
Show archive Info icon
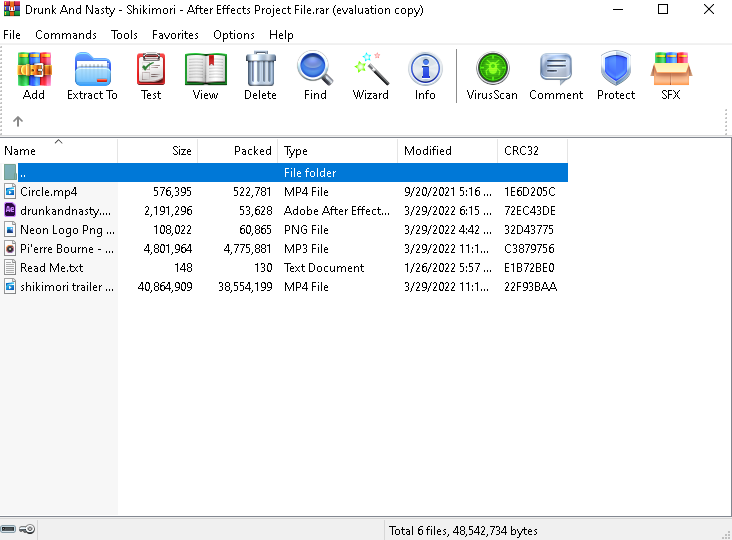(425, 70)
